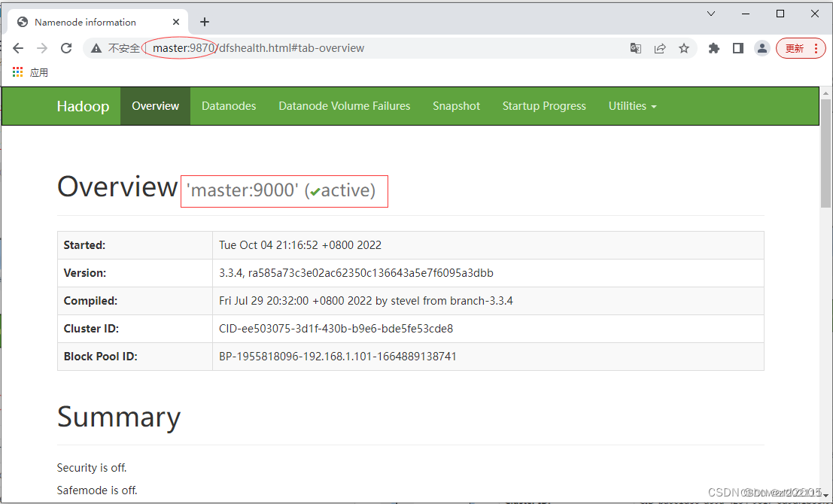This screenshot has width=833, height=504.
Task: Open the tab search chevron
Action: [711, 14]
